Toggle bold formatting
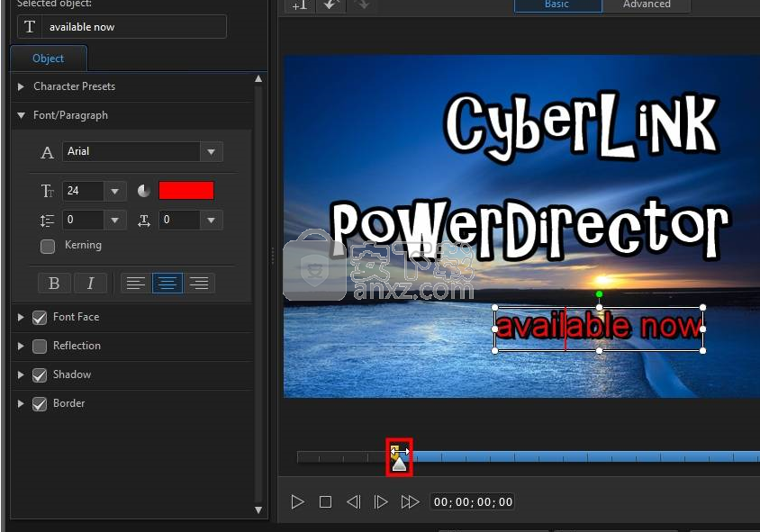The image size is (760, 532). [54, 283]
